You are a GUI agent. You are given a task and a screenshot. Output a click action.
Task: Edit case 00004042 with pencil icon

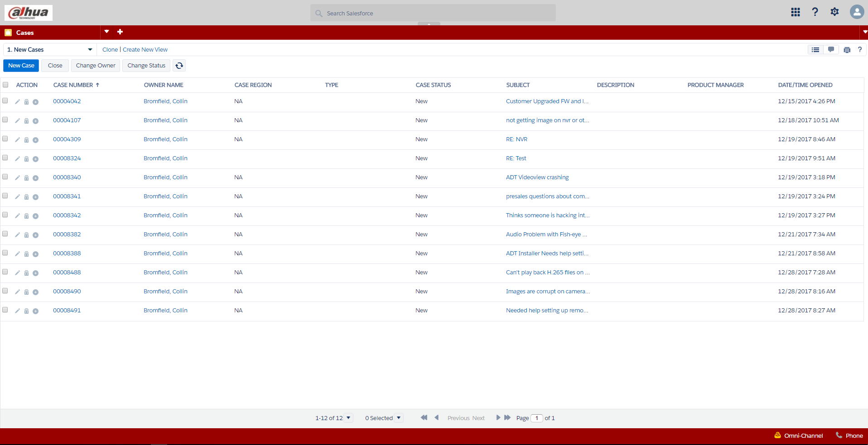17,102
